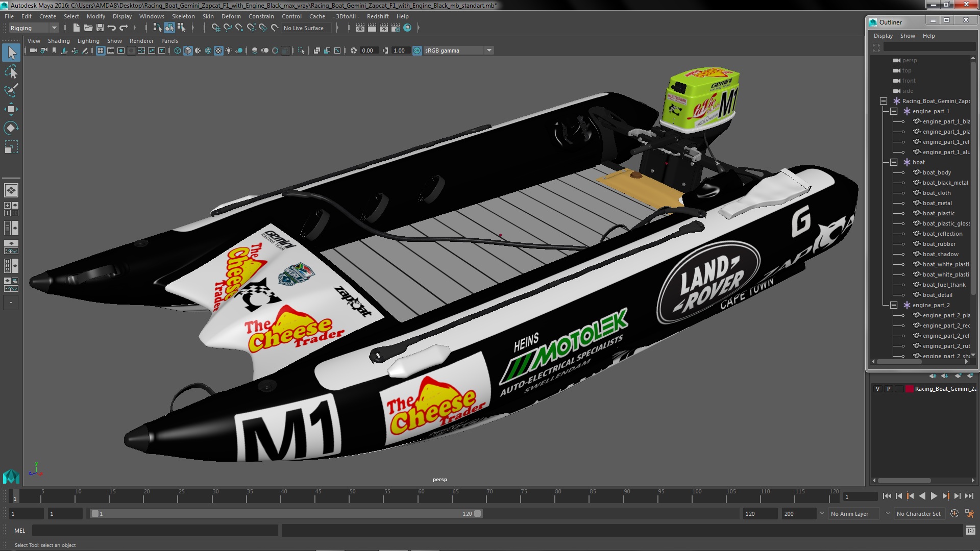Toggle film gate in viewport toolbar
The height and width of the screenshot is (551, 980).
pos(111,51)
